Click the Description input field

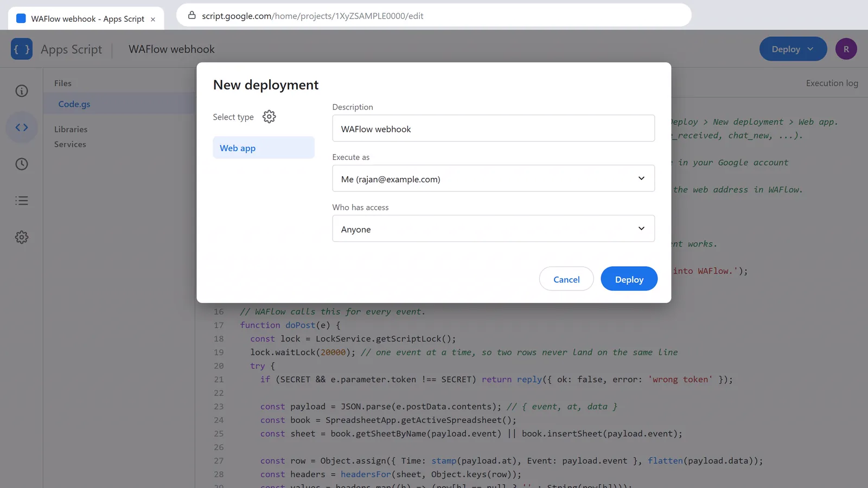pyautogui.click(x=494, y=129)
